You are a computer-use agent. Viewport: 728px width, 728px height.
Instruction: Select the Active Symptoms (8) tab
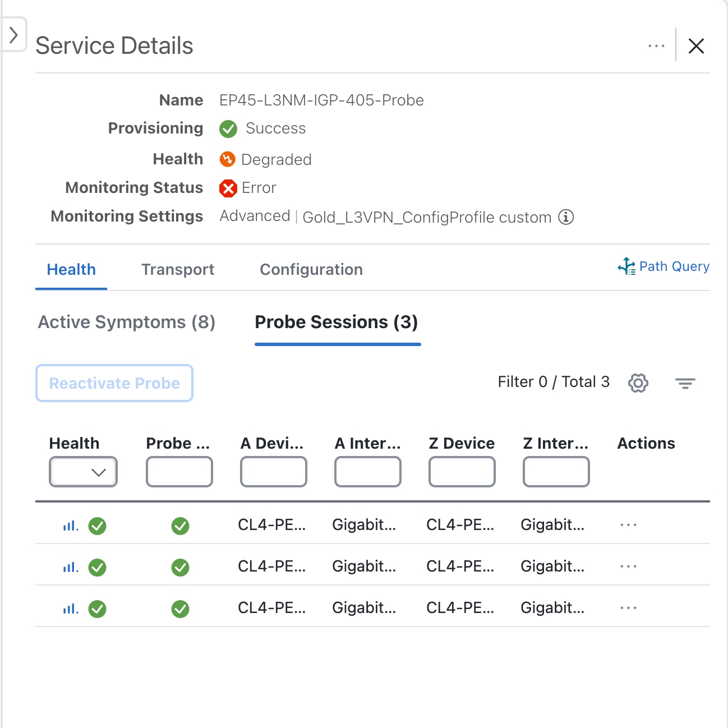point(126,322)
